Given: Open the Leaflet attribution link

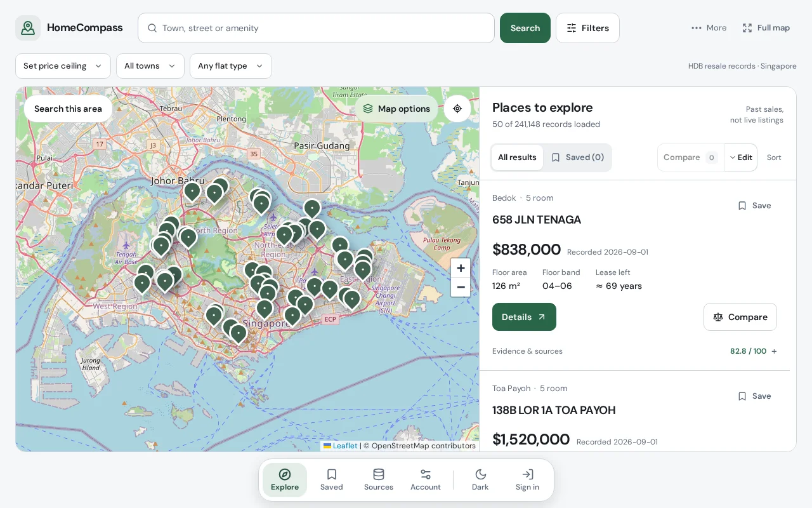Looking at the screenshot, I should [x=341, y=446].
